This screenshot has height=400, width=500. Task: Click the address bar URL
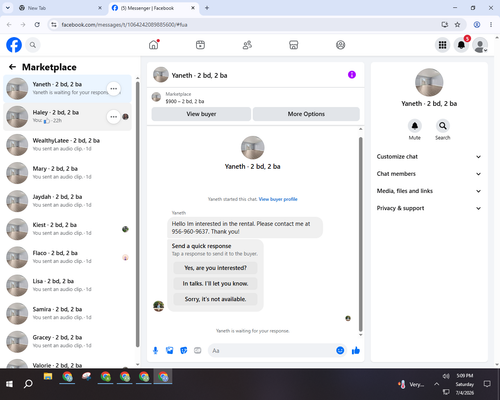[x=124, y=25]
